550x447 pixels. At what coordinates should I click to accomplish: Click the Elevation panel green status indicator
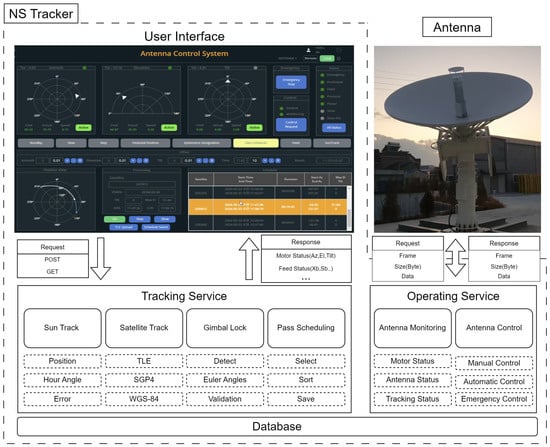(x=170, y=68)
